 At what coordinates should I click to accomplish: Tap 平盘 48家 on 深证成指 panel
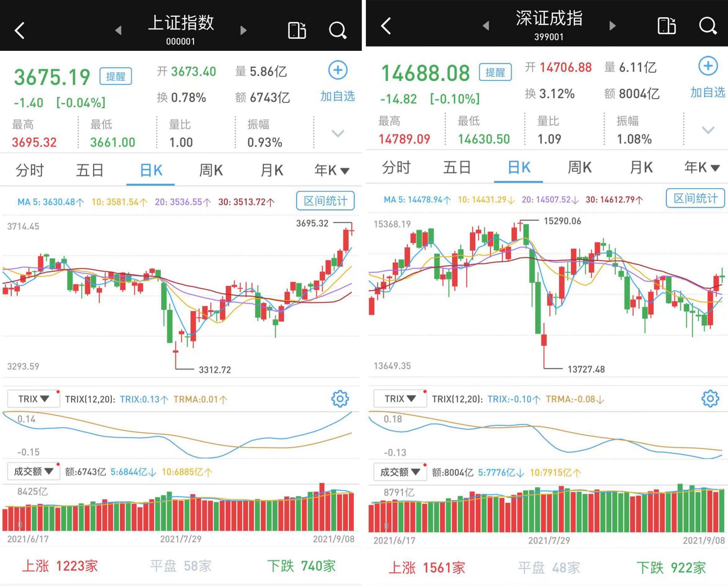pyautogui.click(x=549, y=568)
